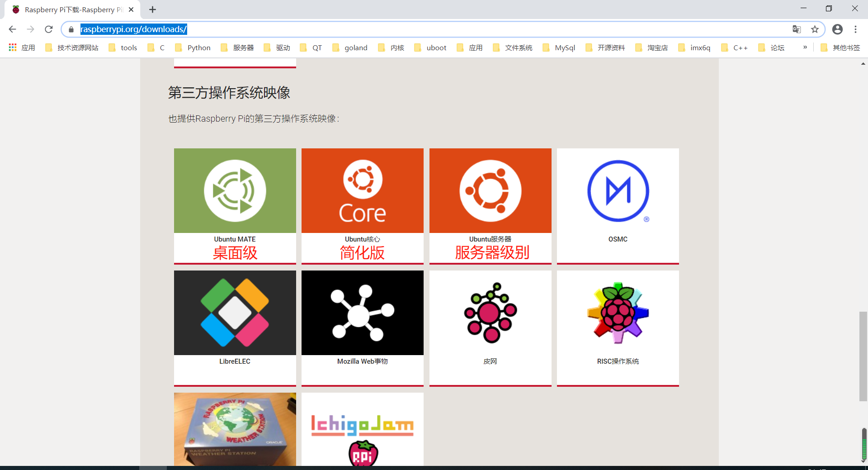Open the 驱动 bookmark folder
The height and width of the screenshot is (470, 868).
click(x=277, y=47)
